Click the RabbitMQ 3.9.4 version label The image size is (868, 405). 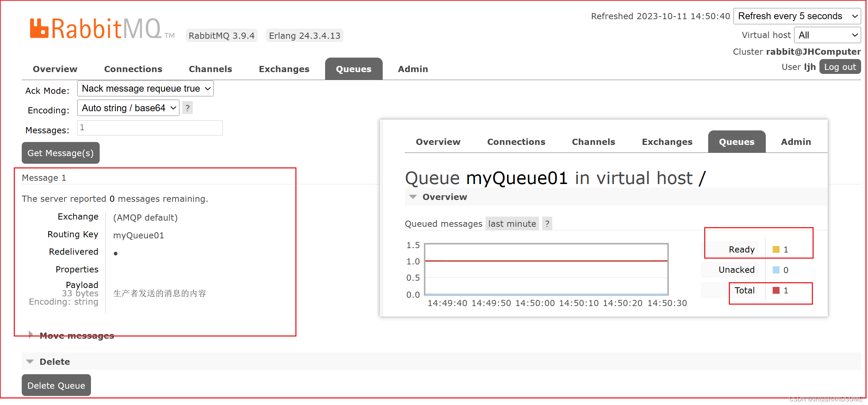pos(221,36)
